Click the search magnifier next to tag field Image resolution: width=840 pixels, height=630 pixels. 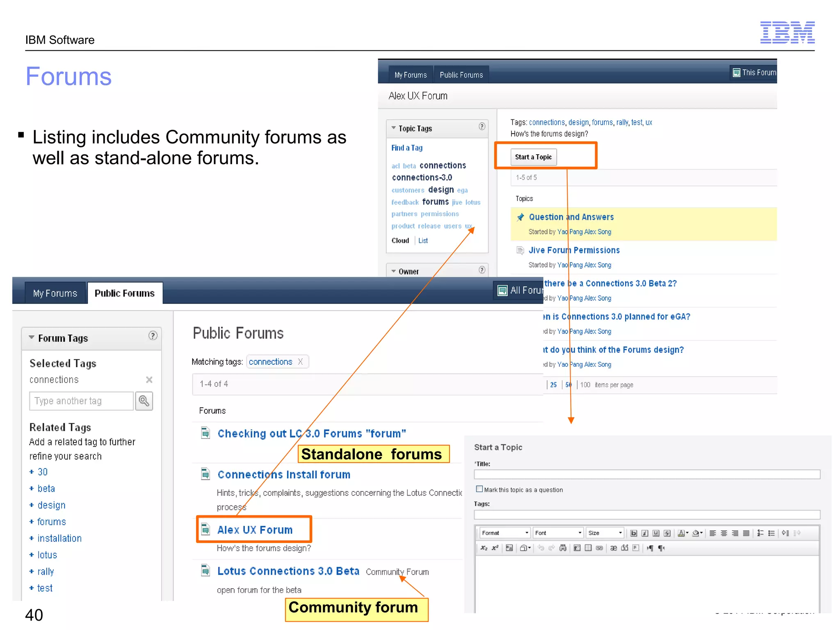(x=144, y=401)
